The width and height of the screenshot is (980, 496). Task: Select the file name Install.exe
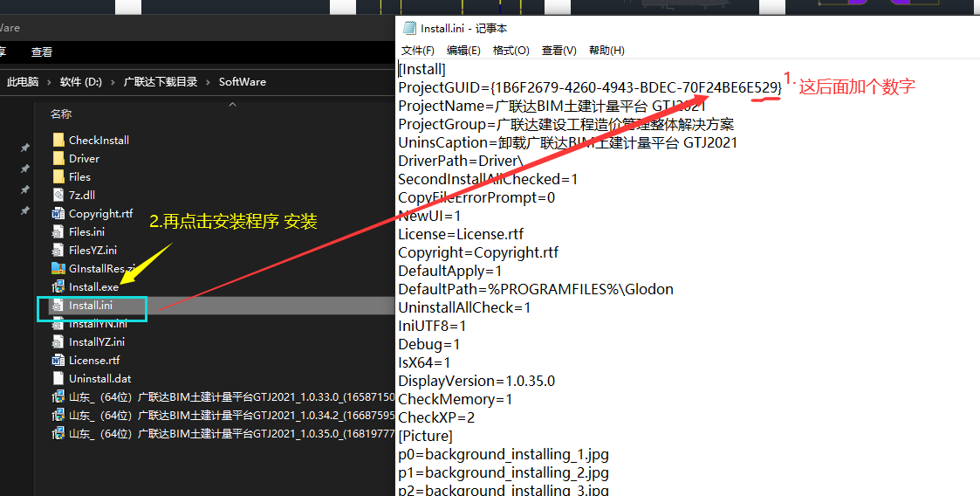click(93, 287)
